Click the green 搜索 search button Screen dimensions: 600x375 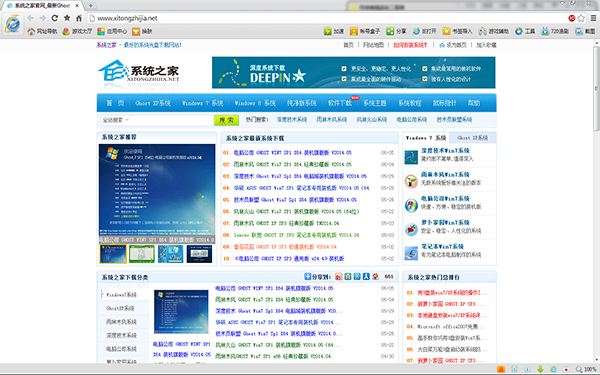(x=226, y=120)
